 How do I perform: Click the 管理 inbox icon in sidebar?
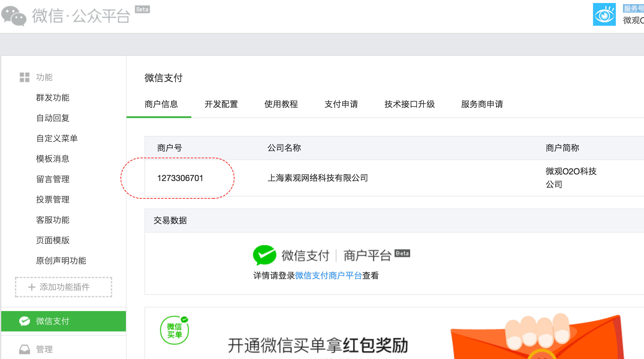coord(24,349)
